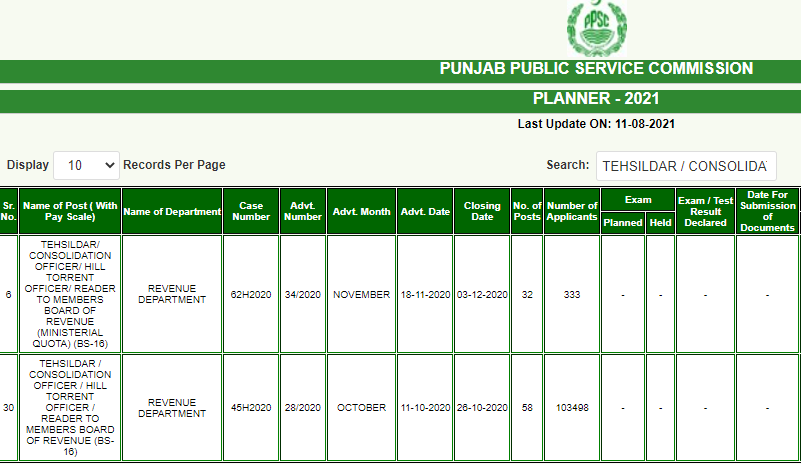Sort by Sr. No. column header
Screen dimensions: 801x464
8,211
